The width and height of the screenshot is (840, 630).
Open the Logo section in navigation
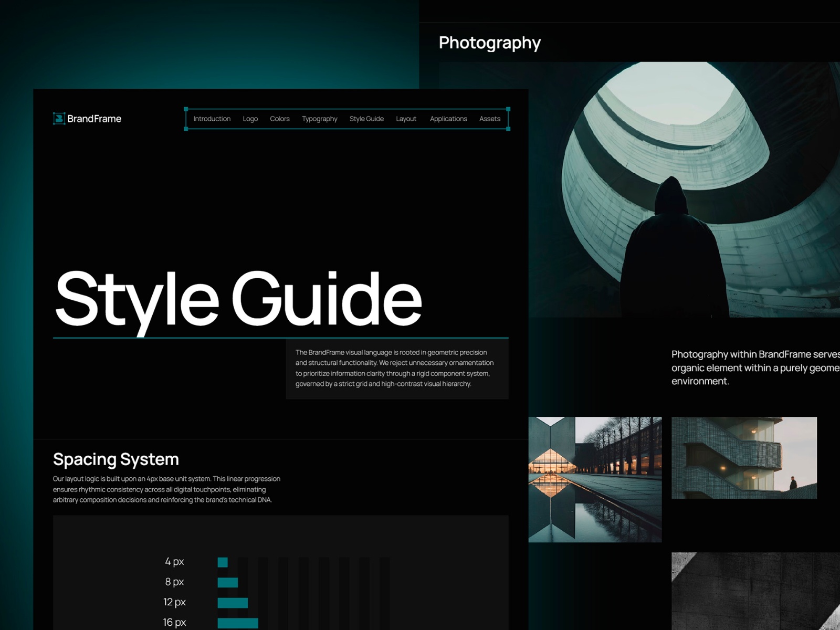(x=250, y=119)
